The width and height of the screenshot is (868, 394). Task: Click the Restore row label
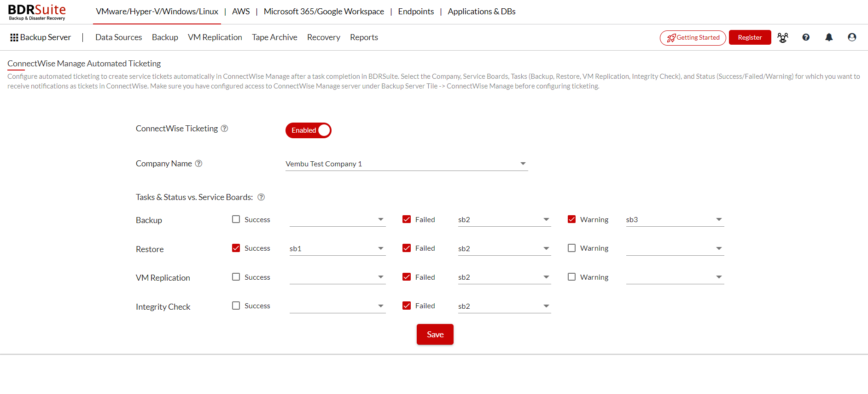(x=150, y=249)
